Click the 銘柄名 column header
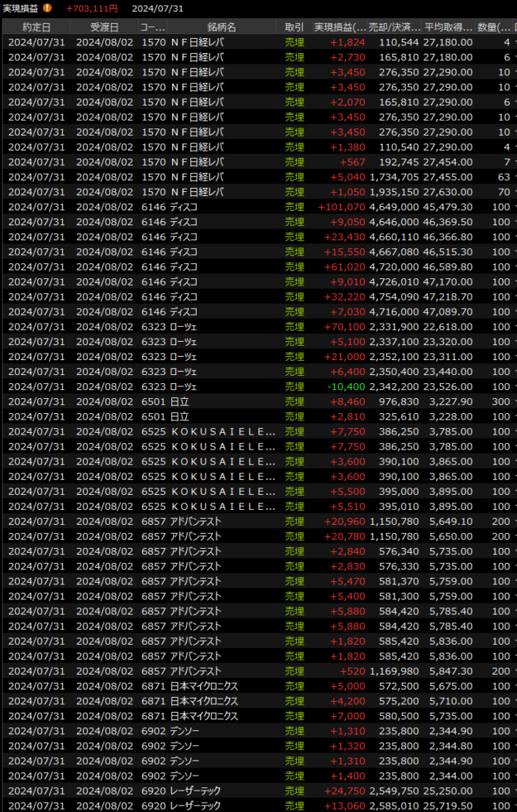Viewport: 517px width, 812px height. pos(221,27)
